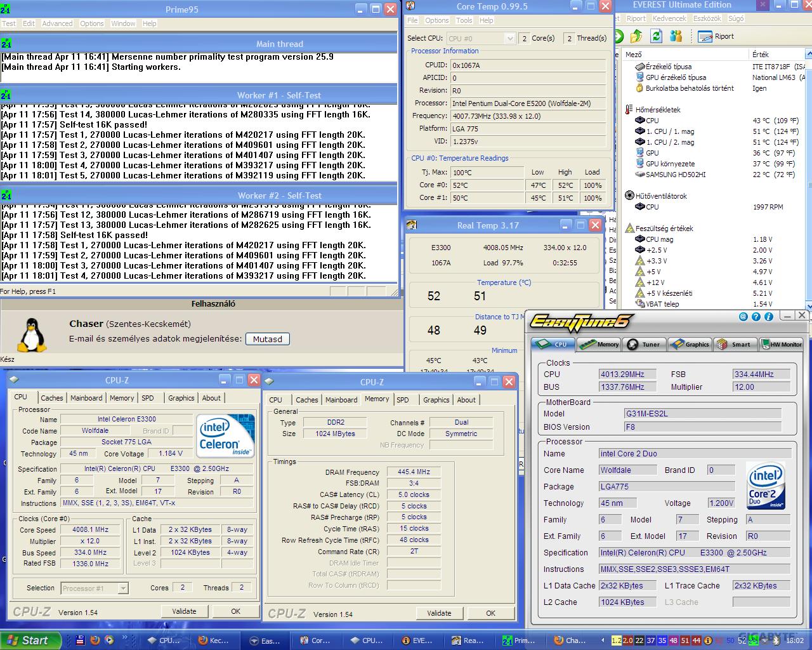
Task: Select Hőmérsékletek thermometer icon in EVEREST
Action: [x=629, y=110]
